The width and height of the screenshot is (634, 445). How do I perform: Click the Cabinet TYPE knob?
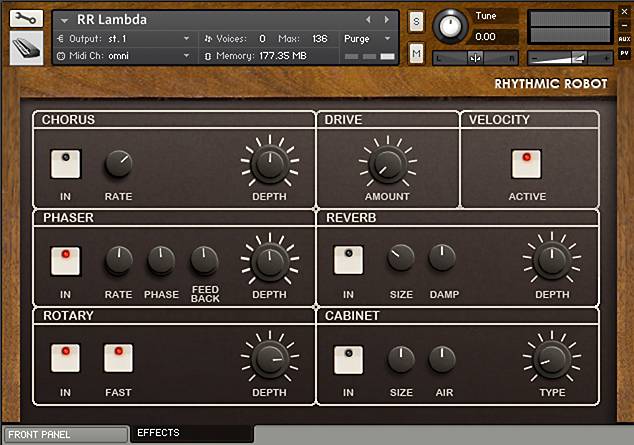pyautogui.click(x=552, y=359)
